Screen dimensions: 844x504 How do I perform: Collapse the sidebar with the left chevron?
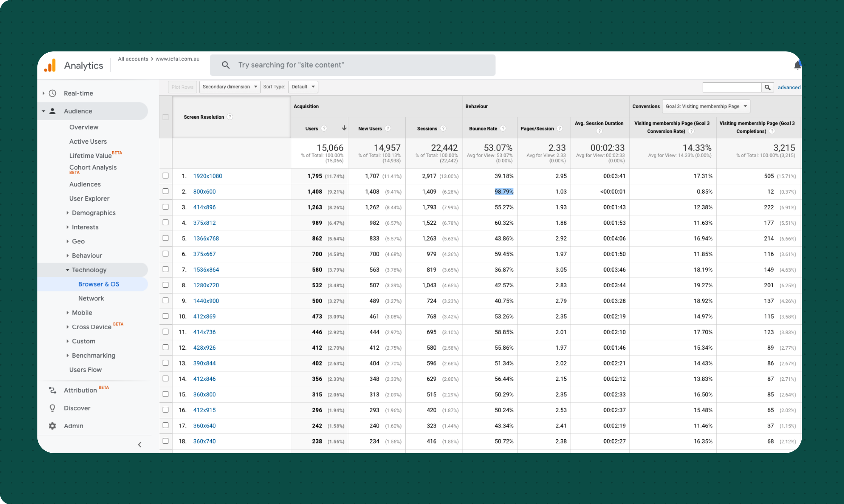coord(140,444)
